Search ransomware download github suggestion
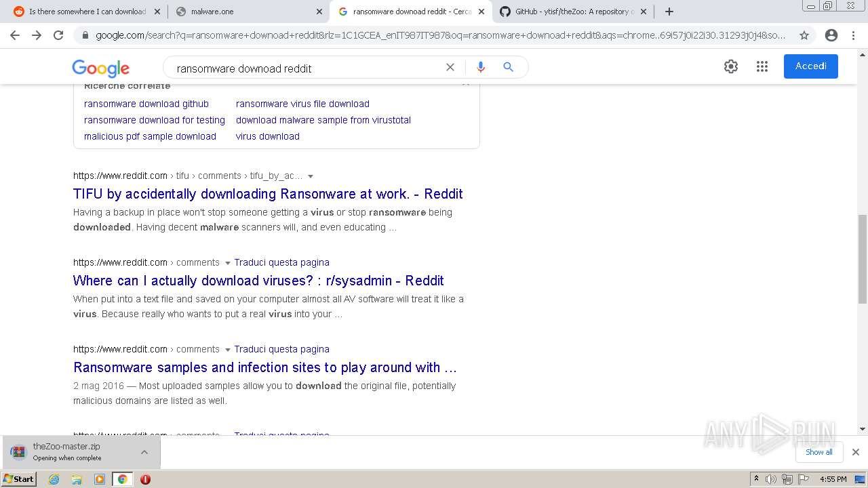The height and width of the screenshot is (488, 868). pos(146,104)
